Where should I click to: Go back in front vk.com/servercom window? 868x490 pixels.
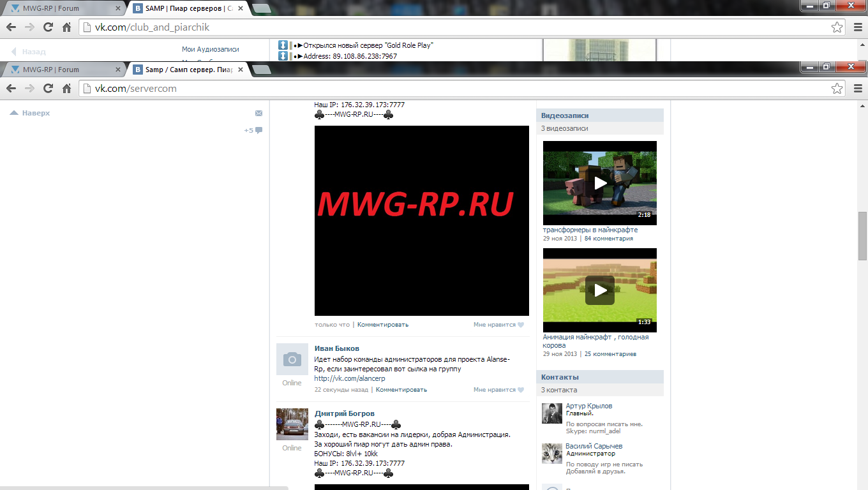pos(11,89)
